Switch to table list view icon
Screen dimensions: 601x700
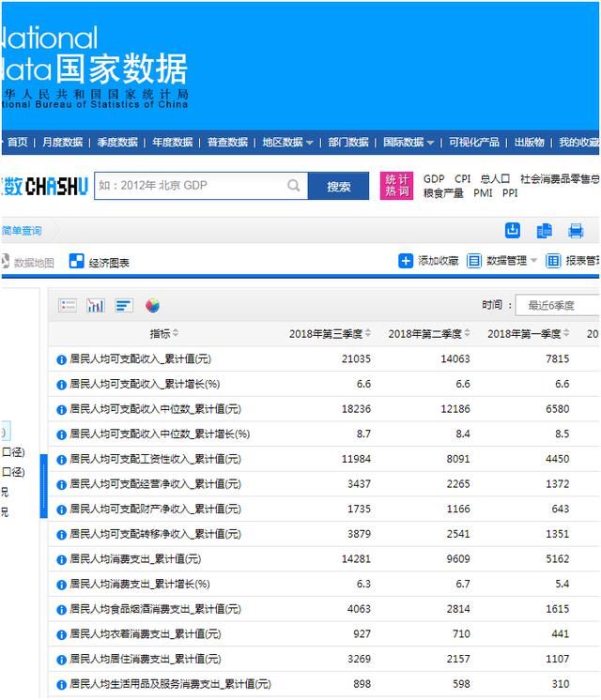[68, 305]
